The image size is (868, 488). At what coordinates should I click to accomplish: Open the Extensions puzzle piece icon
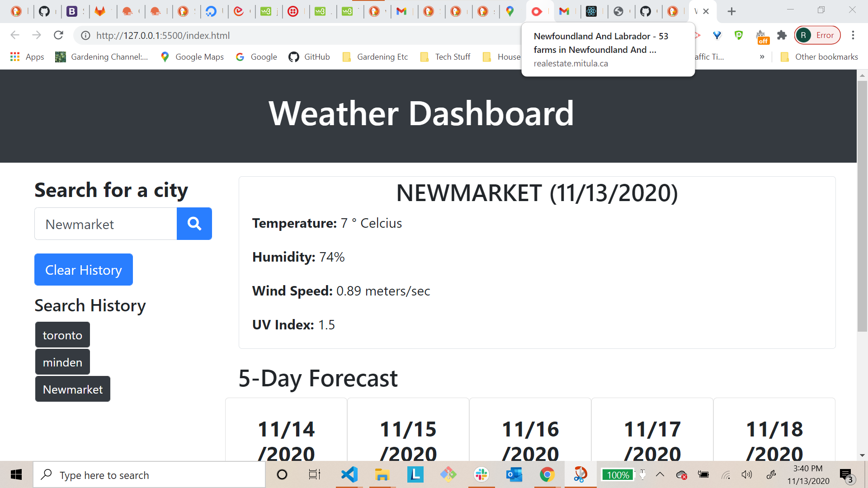(782, 35)
